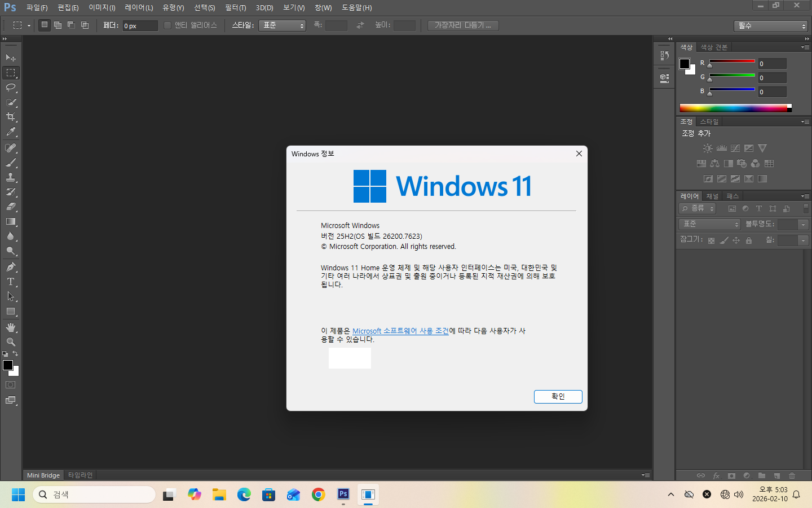Click the color spectrum ramp
Screen dimensions: 812x508
(x=733, y=108)
